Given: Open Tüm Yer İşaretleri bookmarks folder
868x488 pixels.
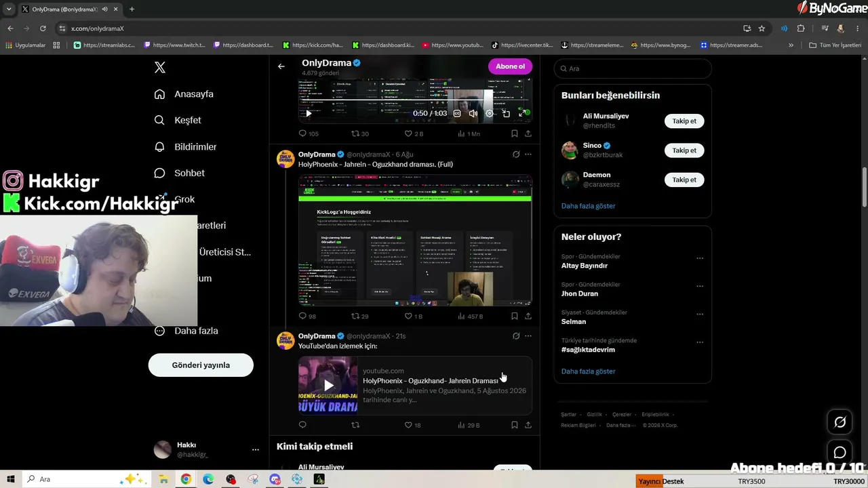Looking at the screenshot, I should point(835,45).
